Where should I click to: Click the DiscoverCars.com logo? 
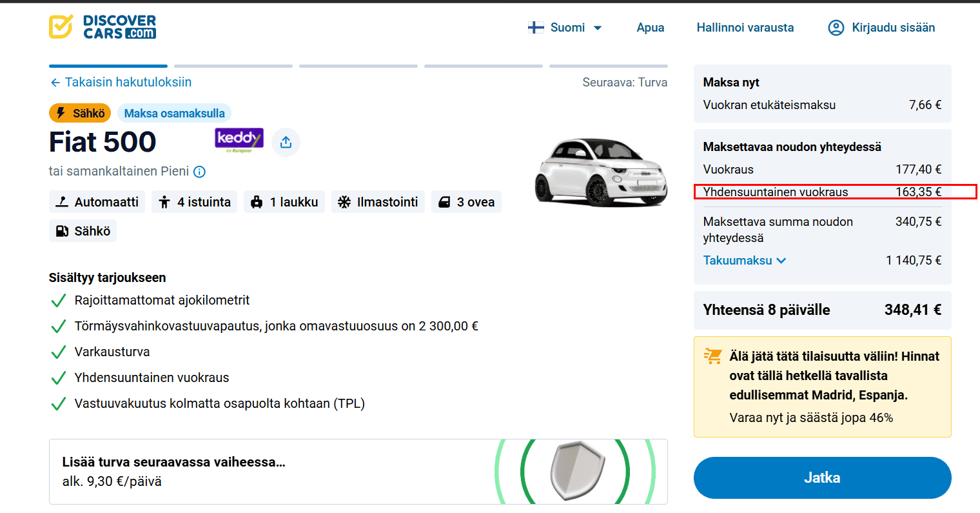(x=103, y=27)
